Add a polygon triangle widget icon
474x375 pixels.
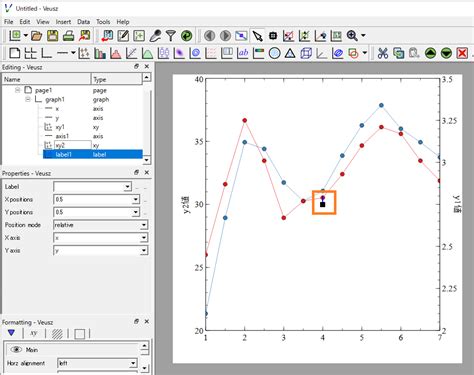click(290, 53)
